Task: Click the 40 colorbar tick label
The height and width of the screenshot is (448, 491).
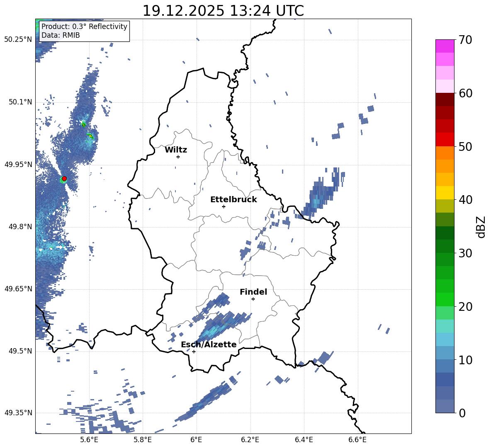Action: [465, 200]
